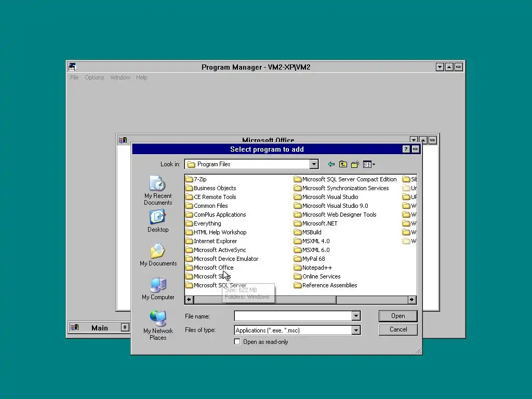
Task: Create a new folder
Action: [355, 165]
